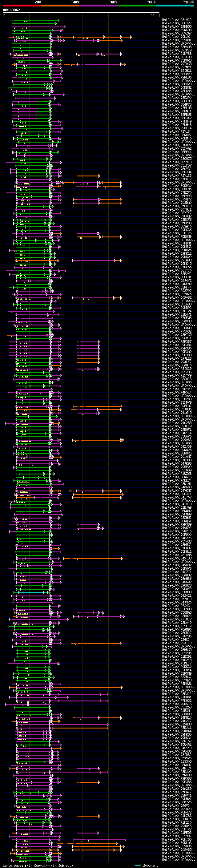Select the UniRef100_C4ZJ39 label
The image size is (197, 868).
click(x=177, y=446)
